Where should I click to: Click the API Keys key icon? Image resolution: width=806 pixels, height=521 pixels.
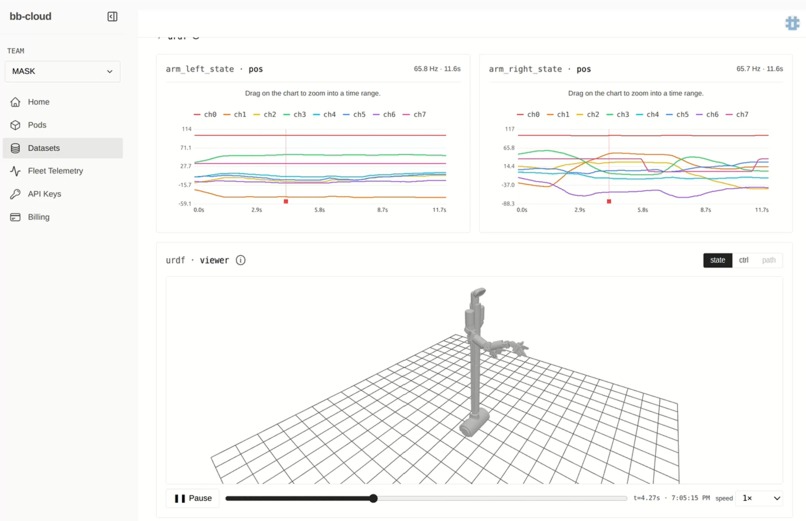(x=15, y=194)
